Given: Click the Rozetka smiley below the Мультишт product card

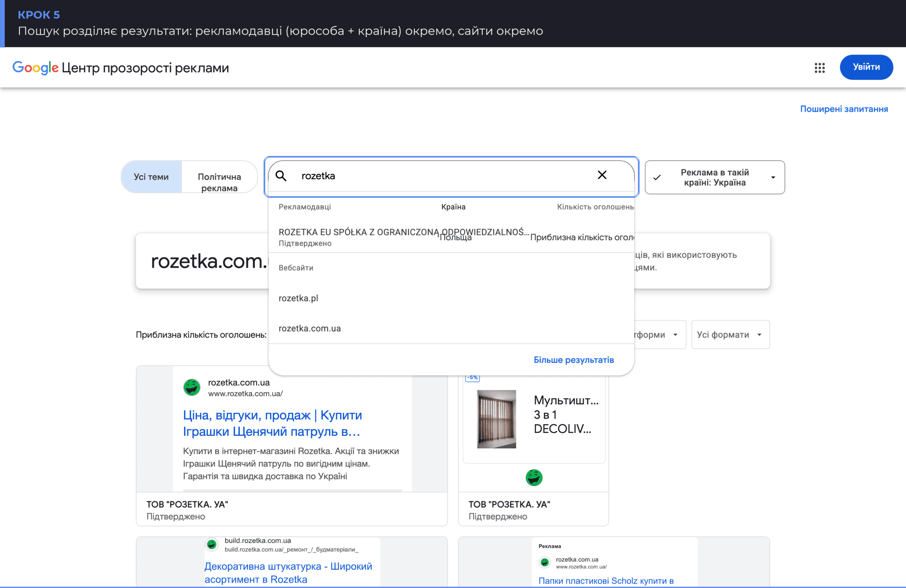Looking at the screenshot, I should [534, 478].
